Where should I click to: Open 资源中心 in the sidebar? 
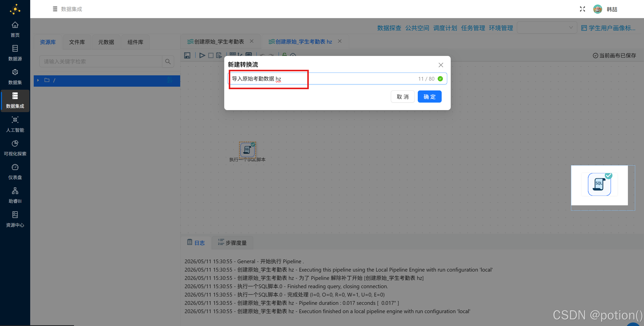15,219
